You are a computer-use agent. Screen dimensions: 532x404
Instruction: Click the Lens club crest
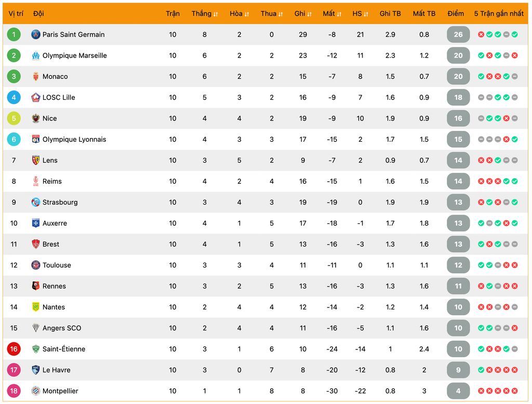pos(36,160)
